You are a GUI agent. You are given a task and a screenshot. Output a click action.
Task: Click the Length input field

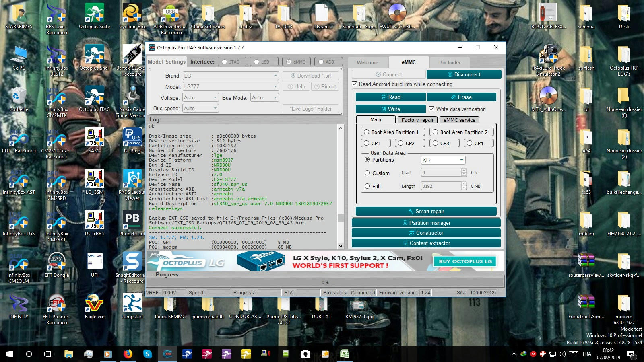pyautogui.click(x=441, y=186)
